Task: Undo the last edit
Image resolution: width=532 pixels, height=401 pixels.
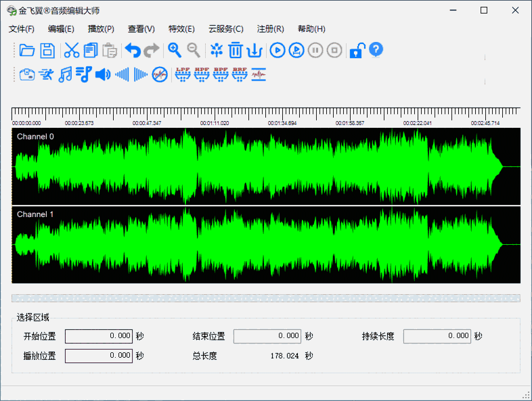Action: tap(133, 50)
